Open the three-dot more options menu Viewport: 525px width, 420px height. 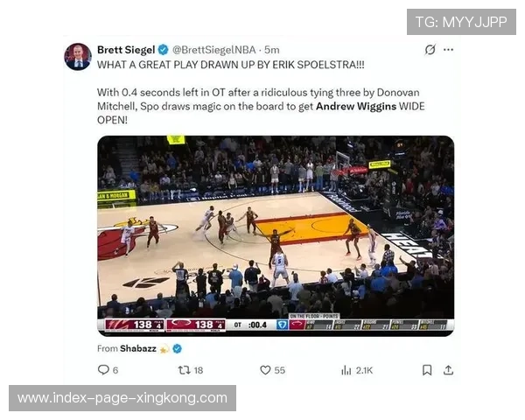pos(448,50)
